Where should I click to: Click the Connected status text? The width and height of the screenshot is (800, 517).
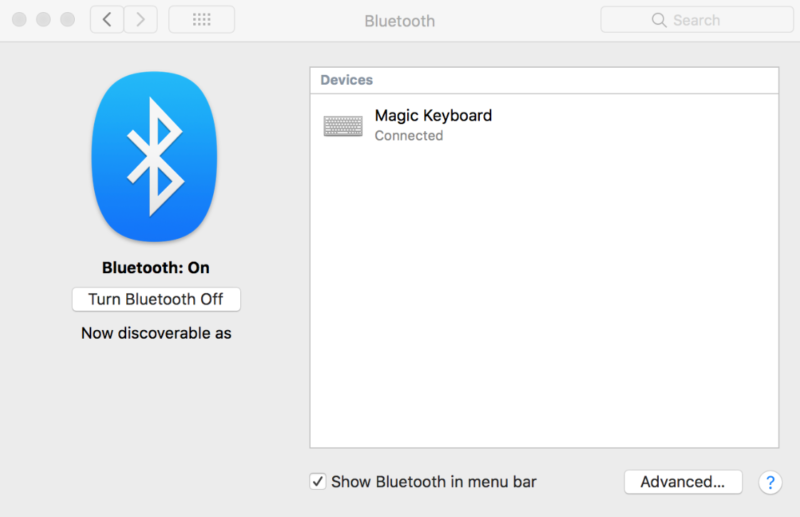coord(408,136)
